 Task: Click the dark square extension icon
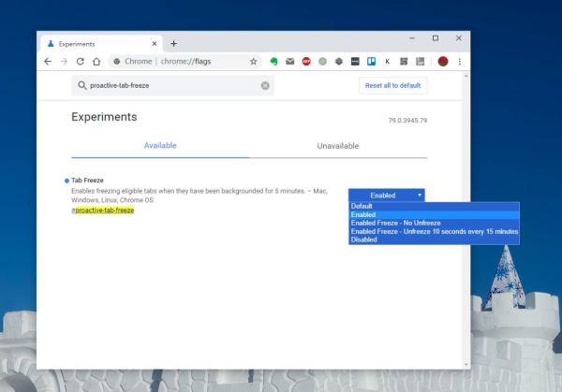[x=355, y=62]
